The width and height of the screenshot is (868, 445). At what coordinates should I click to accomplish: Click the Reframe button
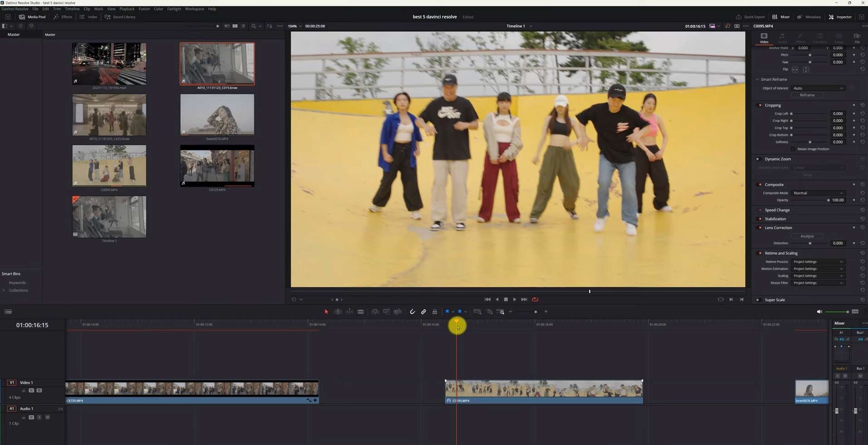tap(807, 95)
